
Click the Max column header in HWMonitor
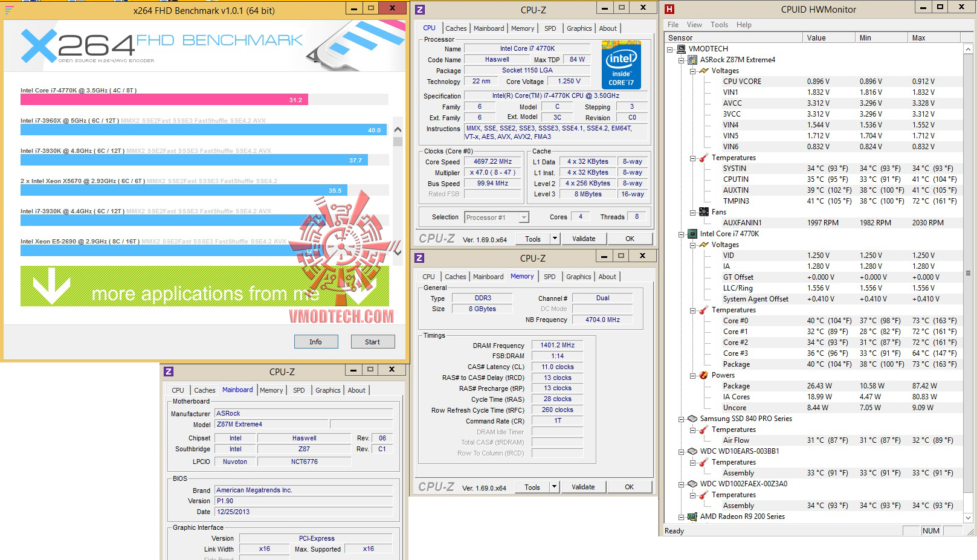(934, 37)
